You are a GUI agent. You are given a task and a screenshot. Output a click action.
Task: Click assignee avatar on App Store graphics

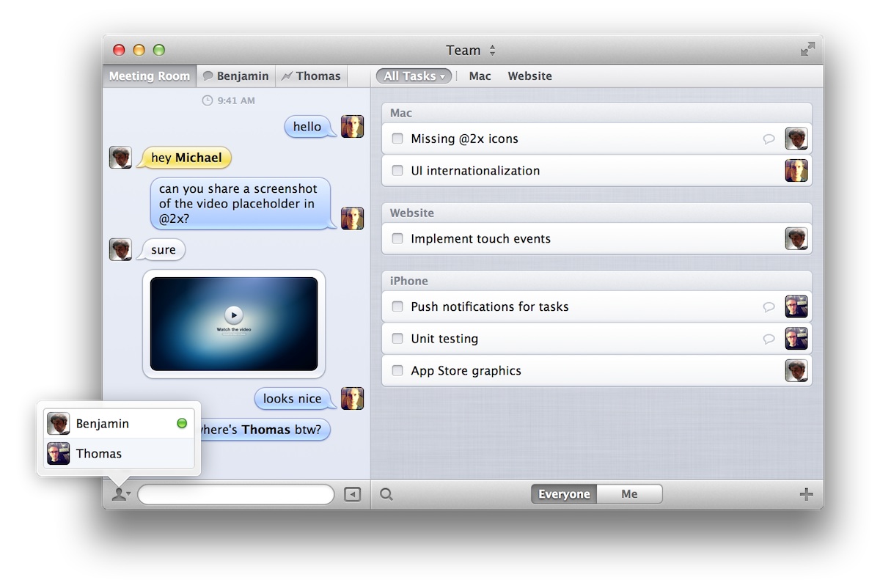(796, 371)
